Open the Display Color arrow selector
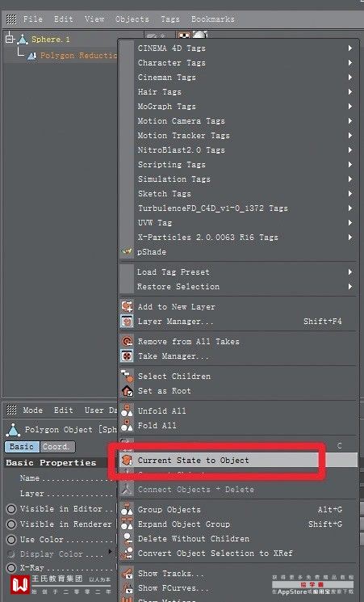The width and height of the screenshot is (364, 602). pyautogui.click(x=111, y=552)
